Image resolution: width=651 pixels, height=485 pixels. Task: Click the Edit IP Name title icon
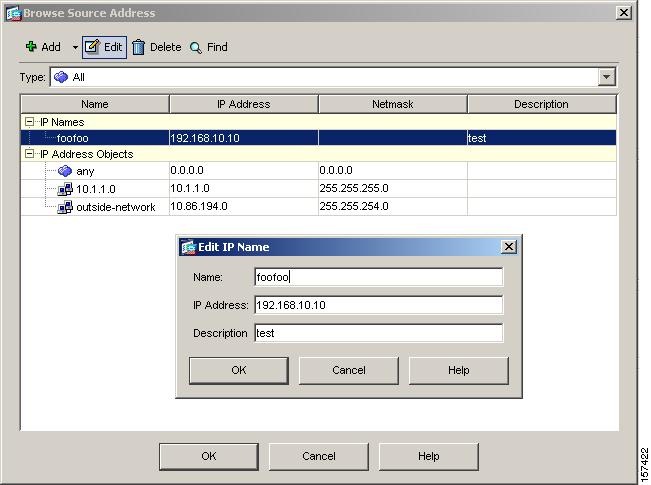click(x=188, y=247)
